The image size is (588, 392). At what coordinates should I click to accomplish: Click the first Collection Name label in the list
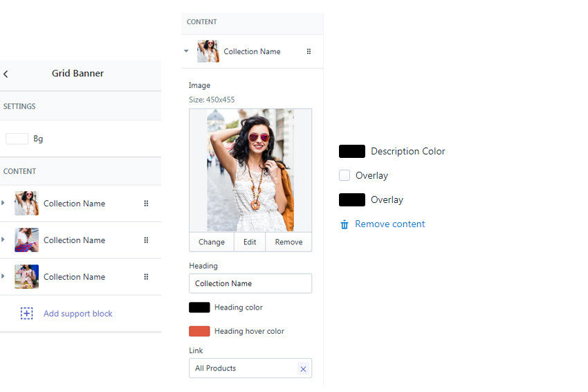click(74, 204)
